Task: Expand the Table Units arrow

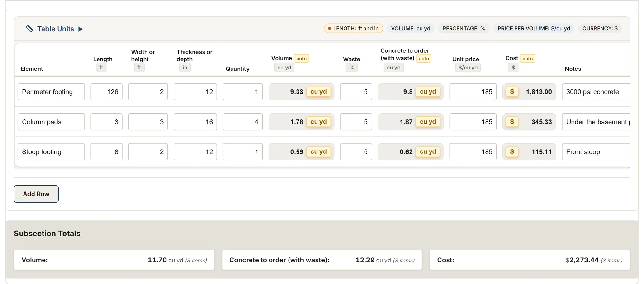Action: click(80, 29)
